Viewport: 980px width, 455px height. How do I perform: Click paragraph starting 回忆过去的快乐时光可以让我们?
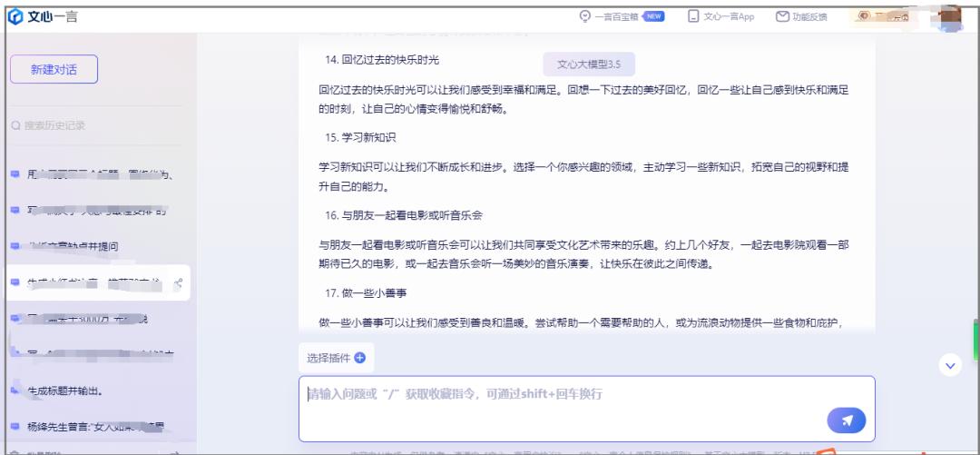click(x=583, y=100)
